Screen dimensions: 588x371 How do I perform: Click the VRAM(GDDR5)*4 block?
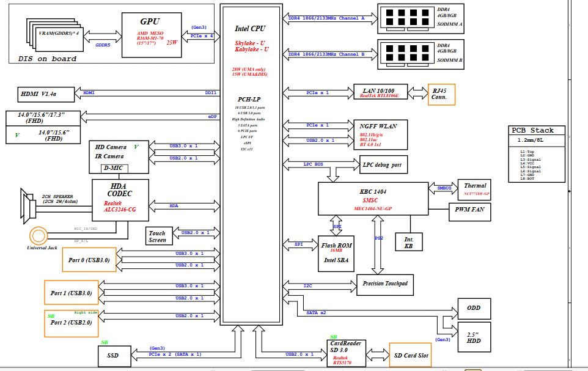(59, 39)
